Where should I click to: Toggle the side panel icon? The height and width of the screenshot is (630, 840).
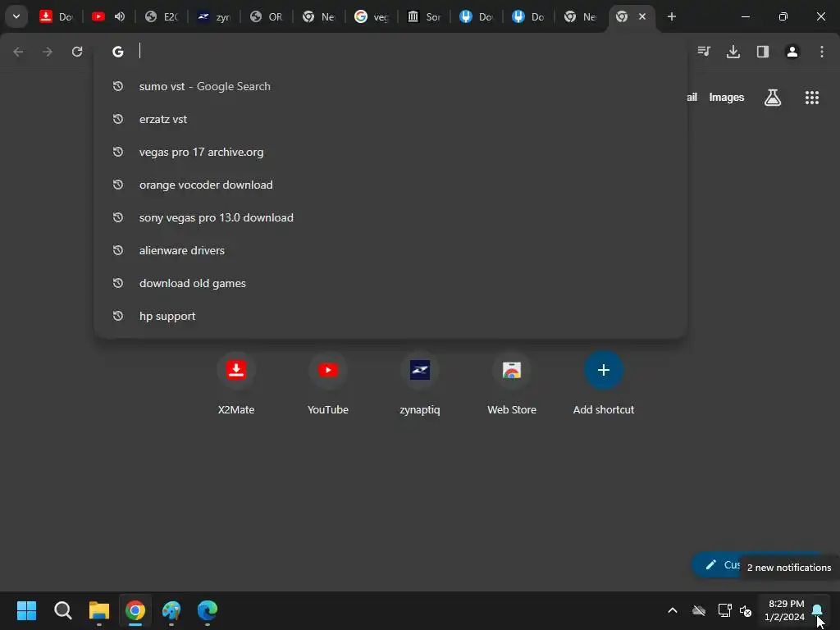click(x=763, y=52)
